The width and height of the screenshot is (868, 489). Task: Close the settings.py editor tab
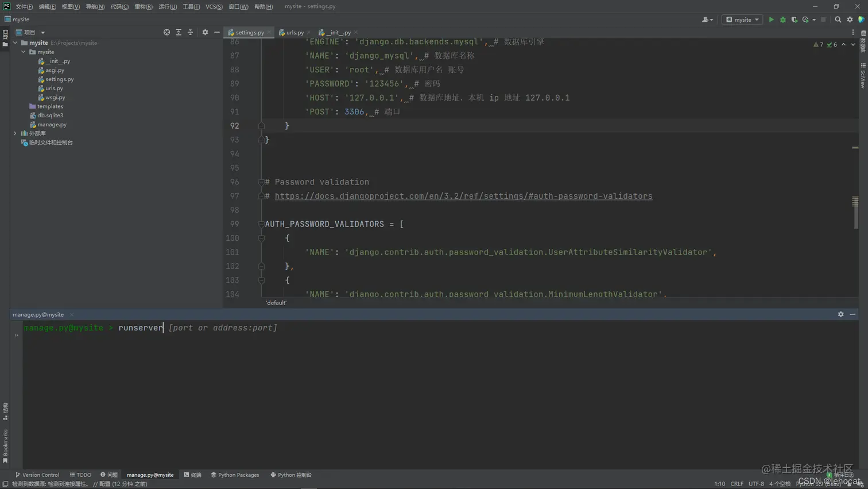(269, 33)
